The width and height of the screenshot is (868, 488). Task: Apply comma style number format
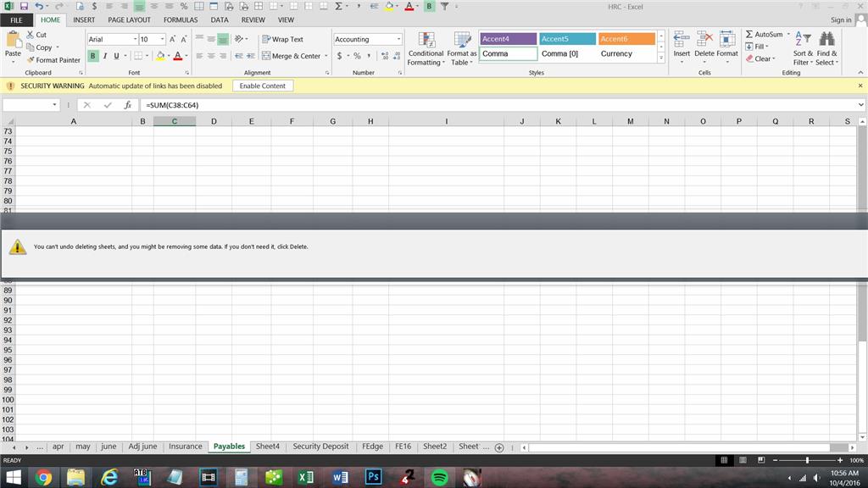point(369,56)
